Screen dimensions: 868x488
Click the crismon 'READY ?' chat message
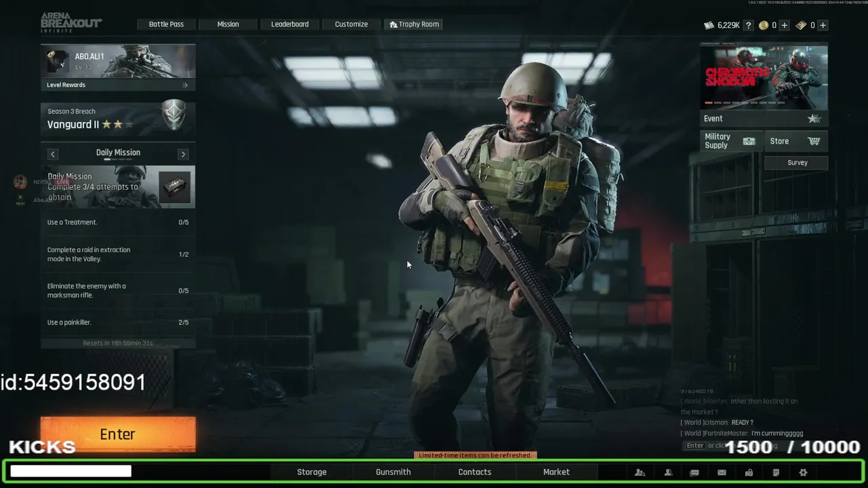[x=717, y=422]
